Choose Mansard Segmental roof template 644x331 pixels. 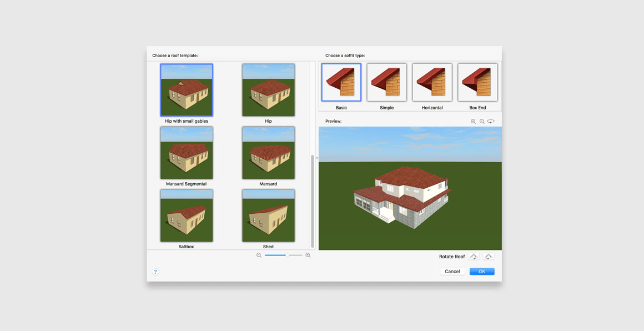[x=187, y=153]
